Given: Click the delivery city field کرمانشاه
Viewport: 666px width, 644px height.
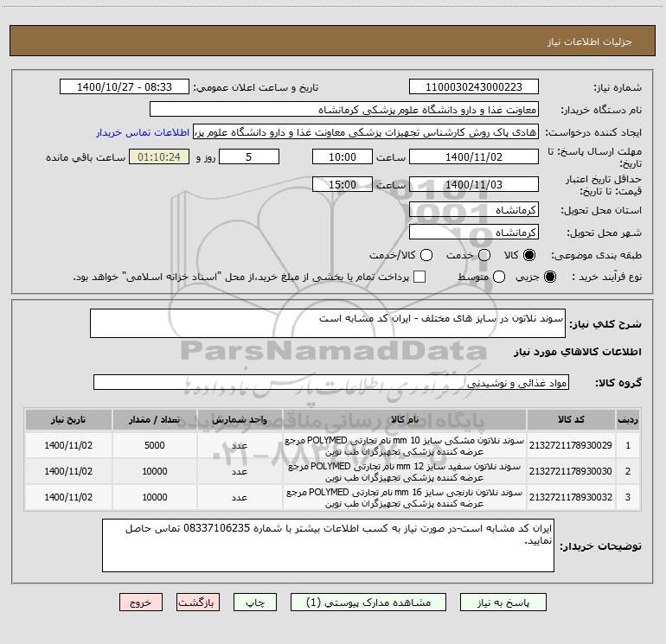Looking at the screenshot, I should pyautogui.click(x=474, y=233).
